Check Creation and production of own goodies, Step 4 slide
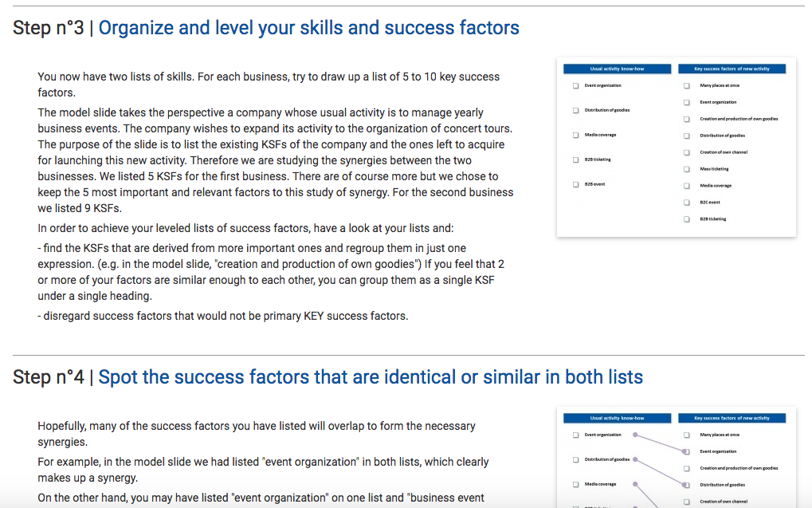The height and width of the screenshot is (508, 812). point(687,468)
